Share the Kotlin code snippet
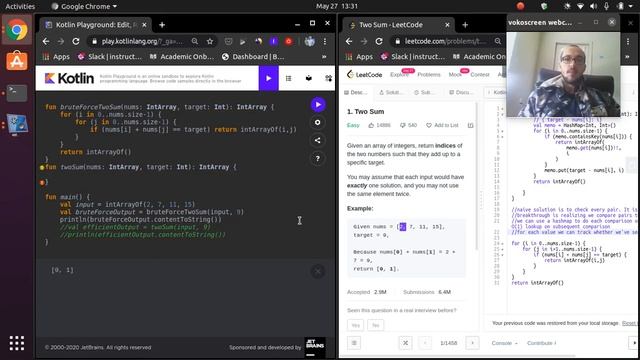 318,140
